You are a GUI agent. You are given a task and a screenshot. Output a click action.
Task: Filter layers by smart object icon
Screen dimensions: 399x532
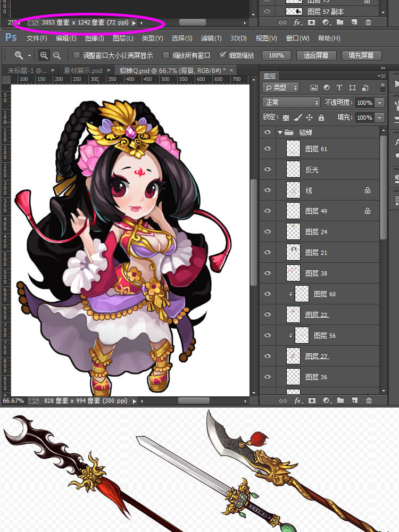tap(365, 88)
